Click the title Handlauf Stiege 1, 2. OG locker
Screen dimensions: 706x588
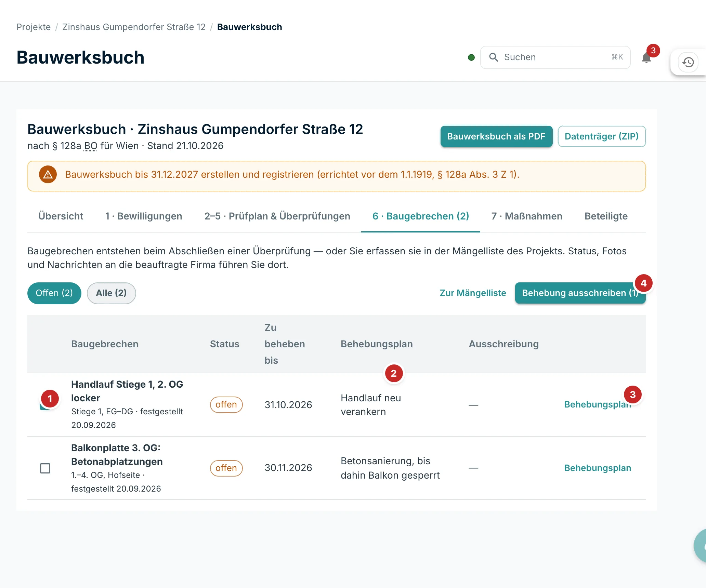127,391
